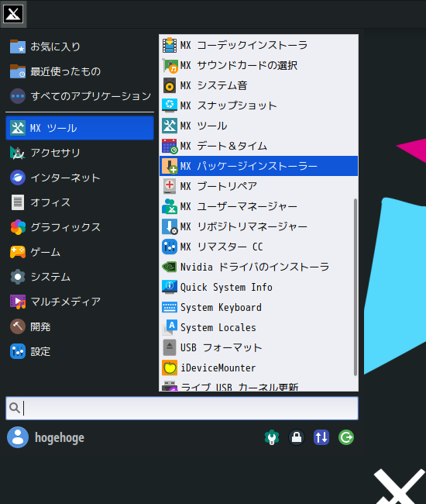Open Quick System Info entry
This screenshot has height=504, width=426.
(x=259, y=287)
